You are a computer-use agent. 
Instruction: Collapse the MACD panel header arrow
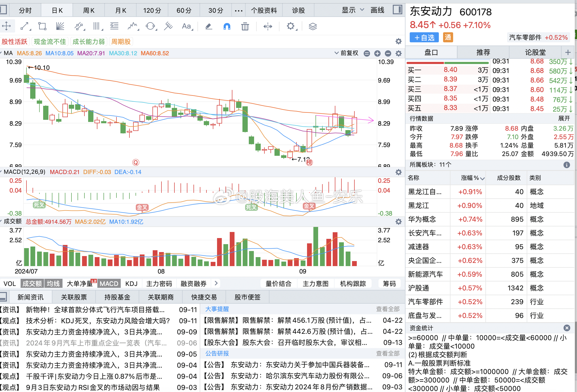click(1, 172)
